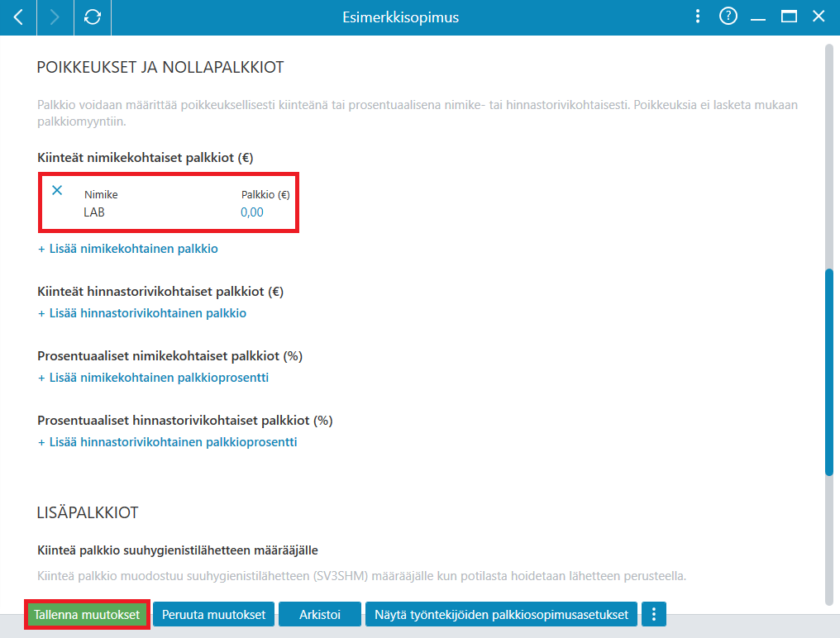Click the Palkkio (€) column header
This screenshot has width=840, height=638.
tap(265, 194)
